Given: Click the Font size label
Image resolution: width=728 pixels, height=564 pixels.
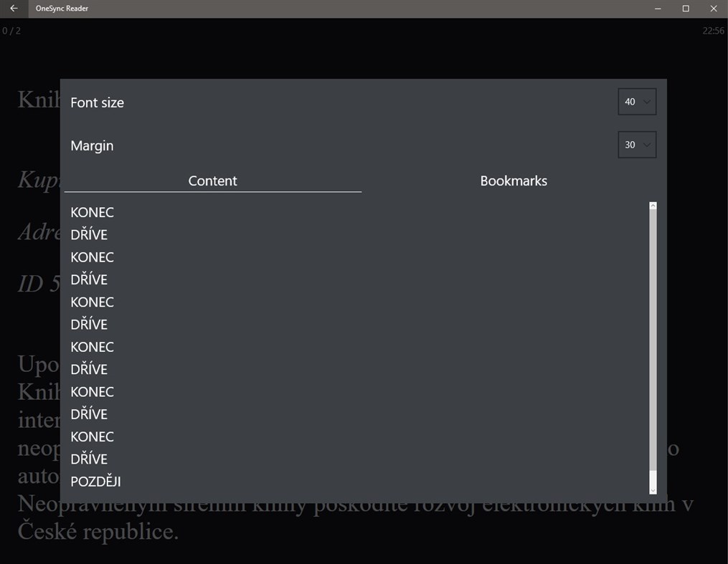Looking at the screenshot, I should (x=97, y=102).
